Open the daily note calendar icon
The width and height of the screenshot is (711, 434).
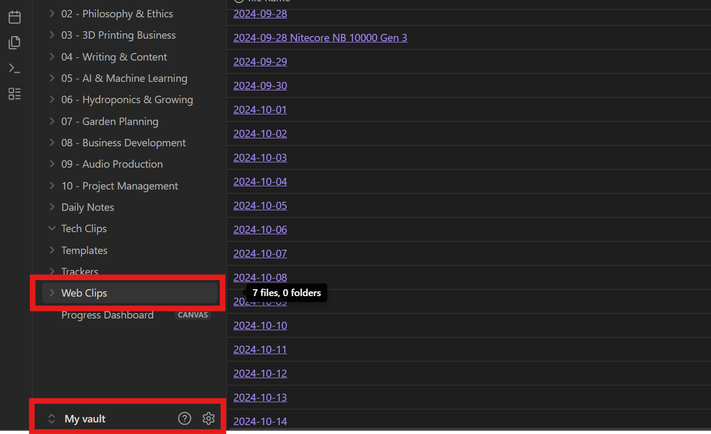tap(15, 17)
